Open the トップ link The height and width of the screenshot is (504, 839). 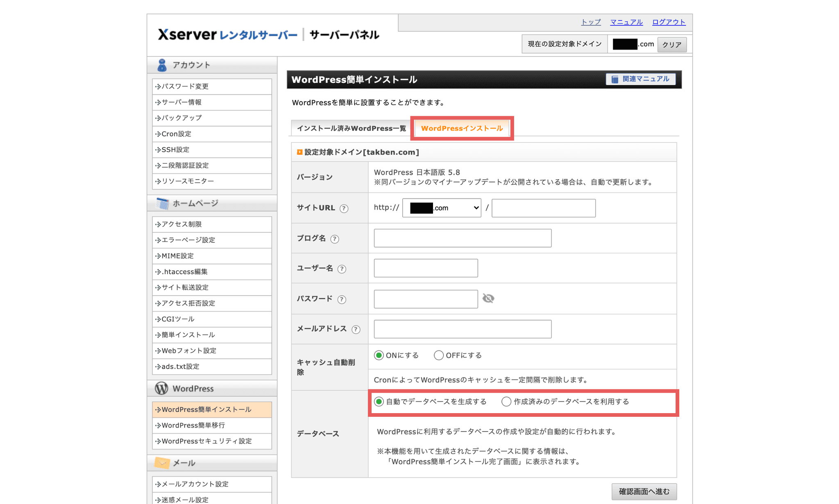click(591, 22)
